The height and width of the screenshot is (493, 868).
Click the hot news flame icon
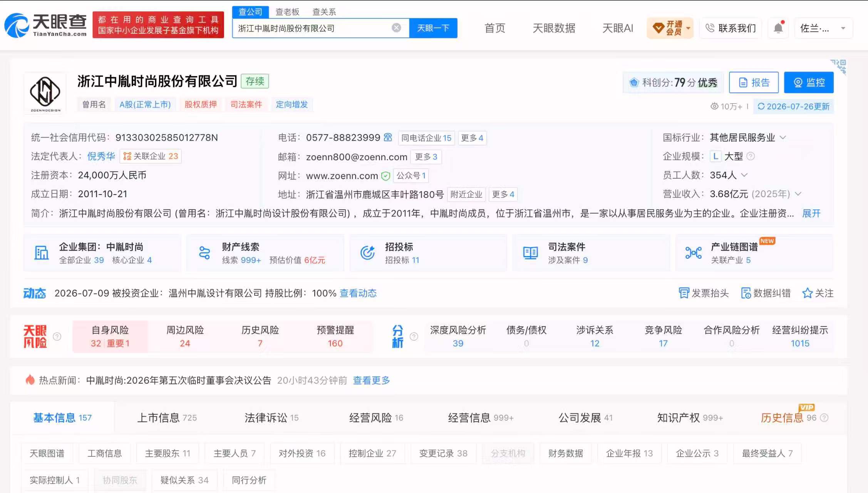click(30, 380)
